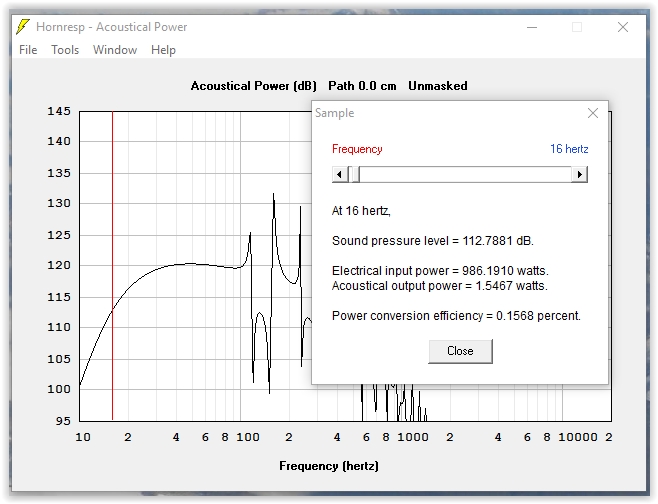The height and width of the screenshot is (504, 658).
Task: Click the Close button in Sample dialog
Action: (460, 351)
